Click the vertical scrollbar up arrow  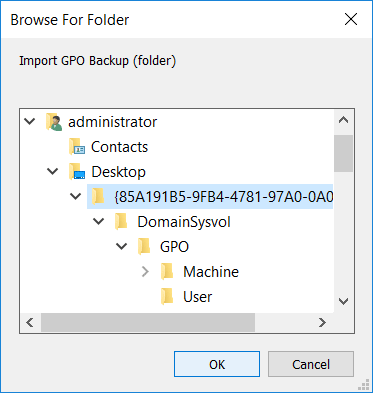343,120
